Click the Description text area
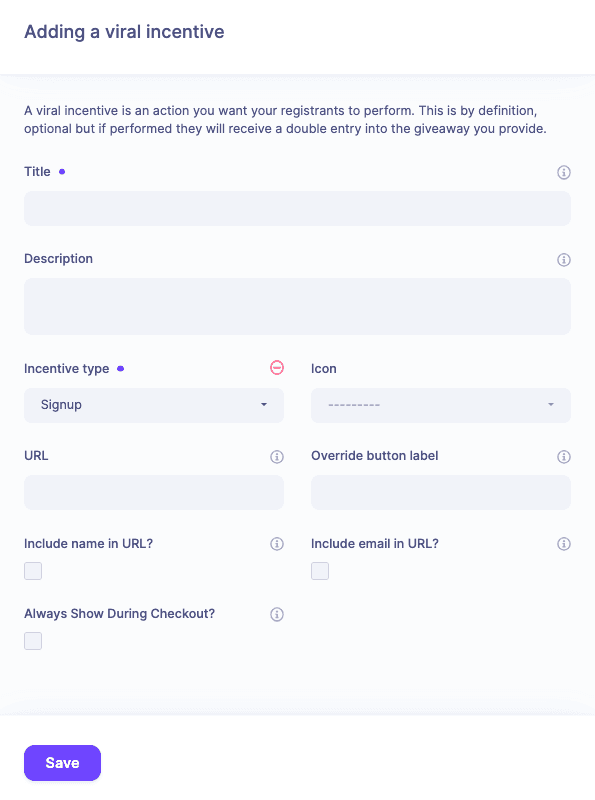Viewport: 595px width, 800px height. point(297,305)
